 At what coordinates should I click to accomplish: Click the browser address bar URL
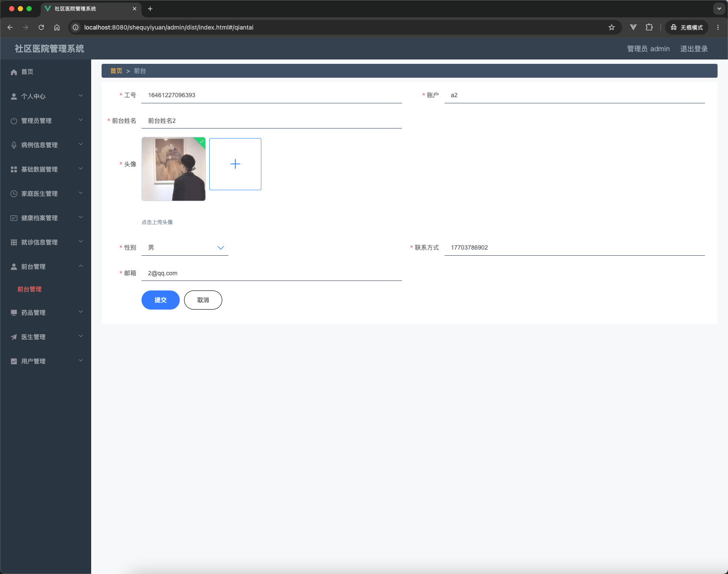(169, 27)
